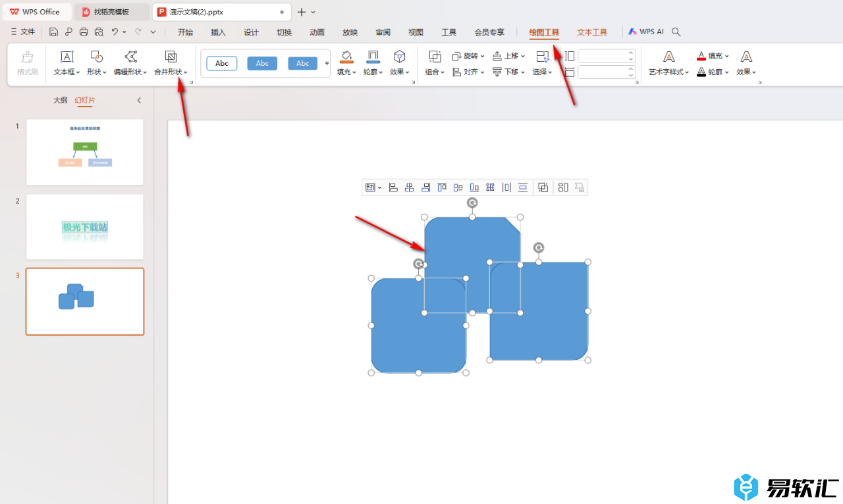
Task: Switch to the 插入 Insert tab
Action: [x=218, y=32]
